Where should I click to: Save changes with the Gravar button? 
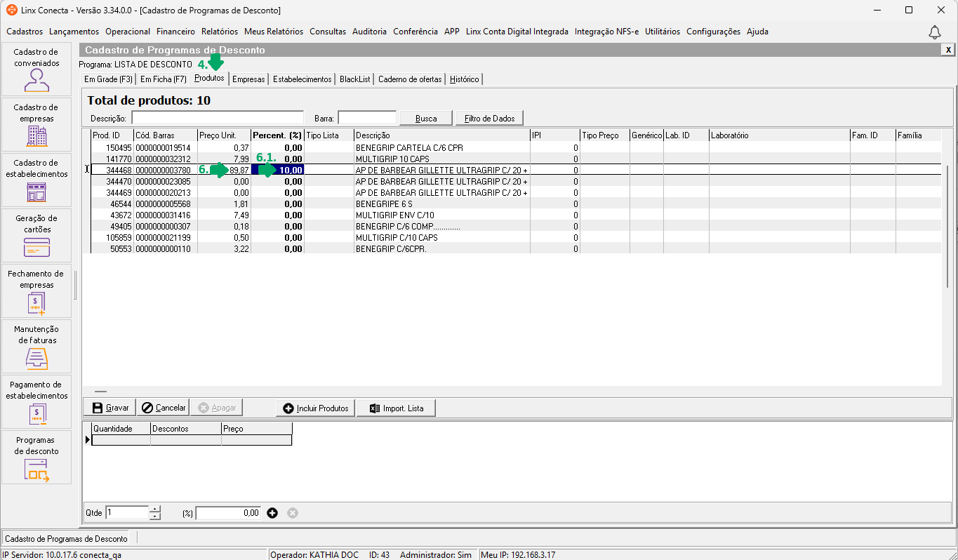(x=111, y=408)
